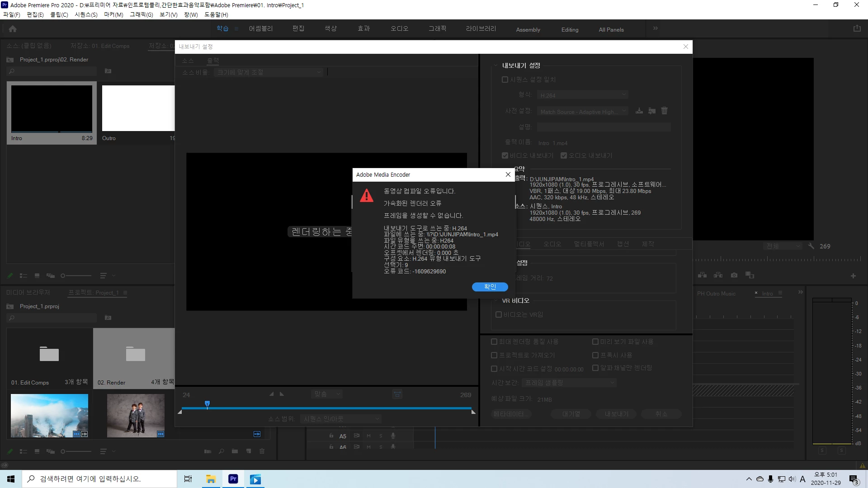Click the 확인 button in the error dialog
The width and height of the screenshot is (868, 488).
tap(490, 287)
